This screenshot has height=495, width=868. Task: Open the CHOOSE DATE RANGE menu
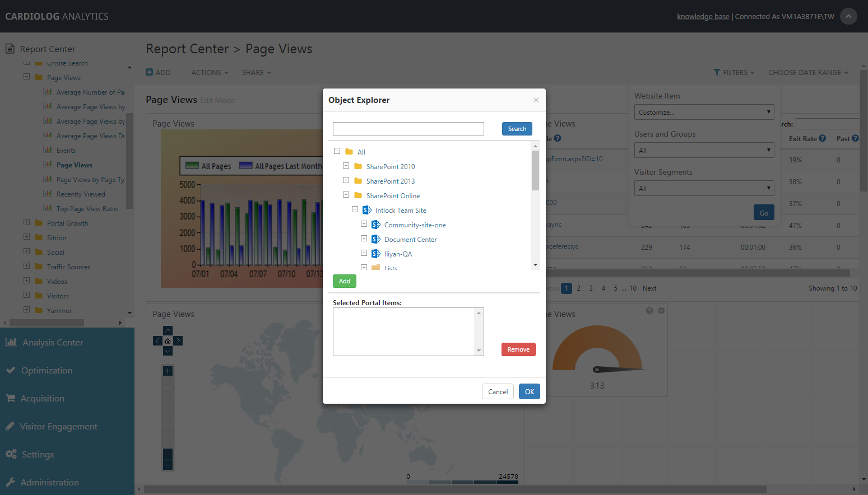(808, 72)
